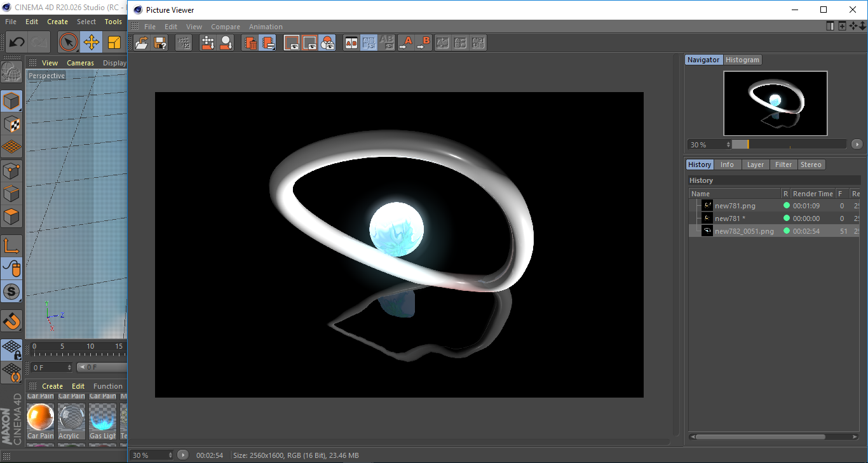868x463 pixels.
Task: Click the panel layout icon at Picture Viewer top-right
Action: tap(830, 26)
